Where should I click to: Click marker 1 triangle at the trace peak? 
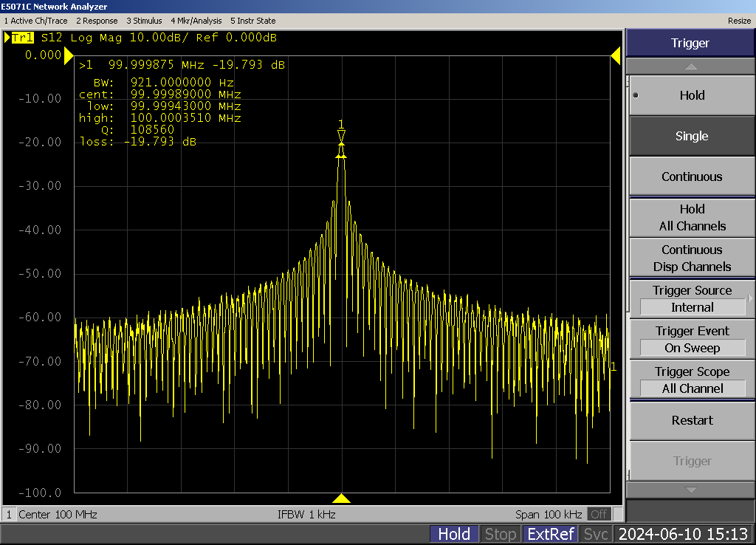(341, 135)
